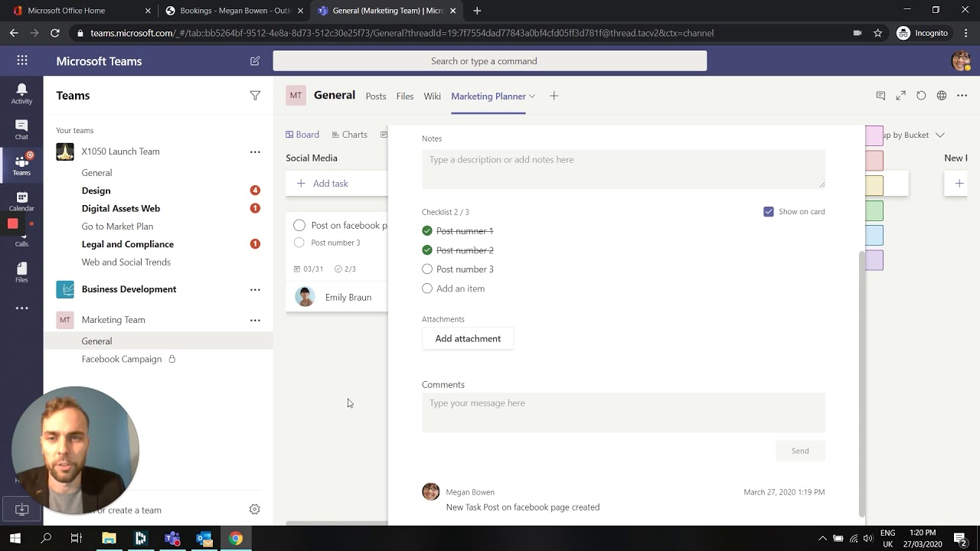Select the green label color swatch

pyautogui.click(x=874, y=210)
